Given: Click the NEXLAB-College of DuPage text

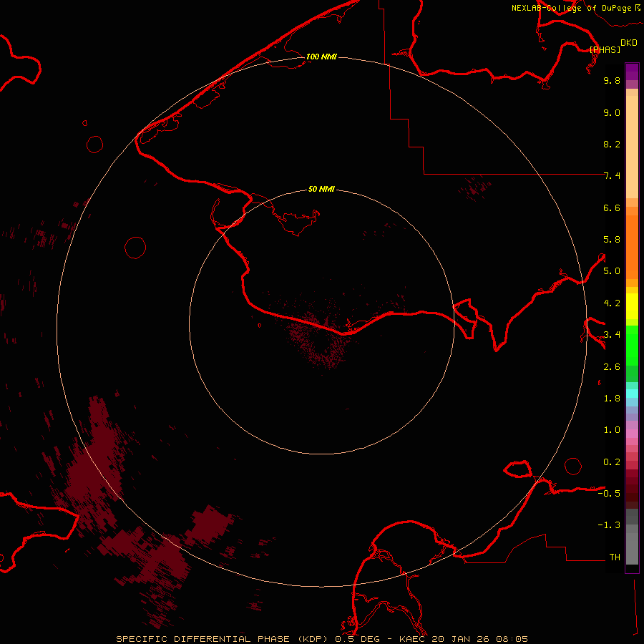Looking at the screenshot, I should (x=571, y=8).
